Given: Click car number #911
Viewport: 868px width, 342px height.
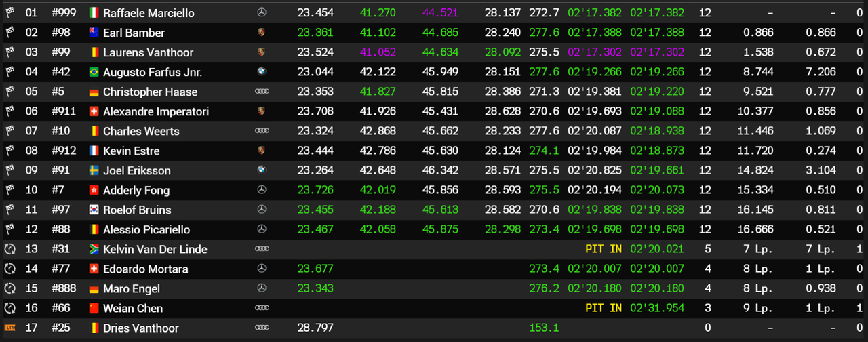Looking at the screenshot, I should click(65, 111).
